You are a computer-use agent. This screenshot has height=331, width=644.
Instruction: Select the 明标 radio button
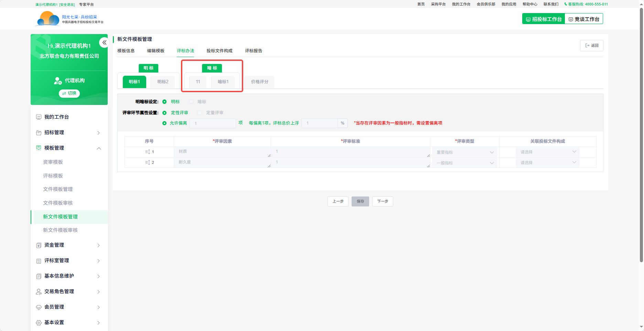tap(164, 102)
